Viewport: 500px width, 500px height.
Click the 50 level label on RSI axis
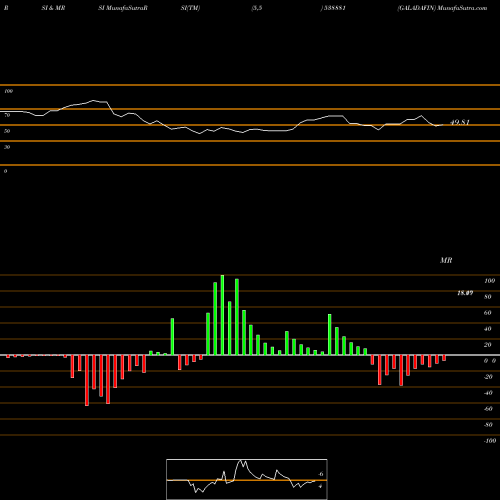7,131
